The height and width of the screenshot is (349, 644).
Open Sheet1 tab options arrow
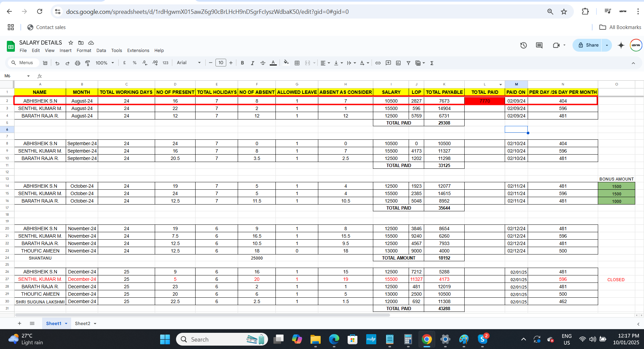tap(66, 323)
